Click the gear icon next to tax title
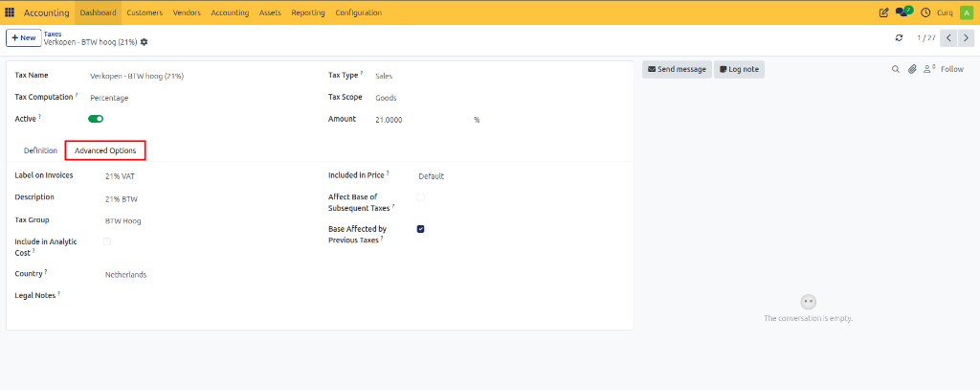Viewport: 980px width, 390px height. pyautogui.click(x=145, y=42)
